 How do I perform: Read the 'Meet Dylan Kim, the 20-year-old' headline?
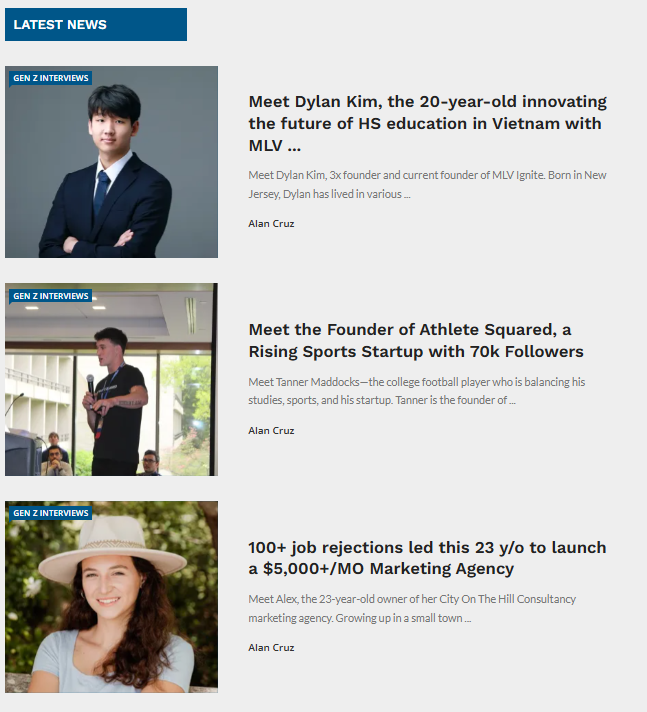pyautogui.click(x=427, y=124)
